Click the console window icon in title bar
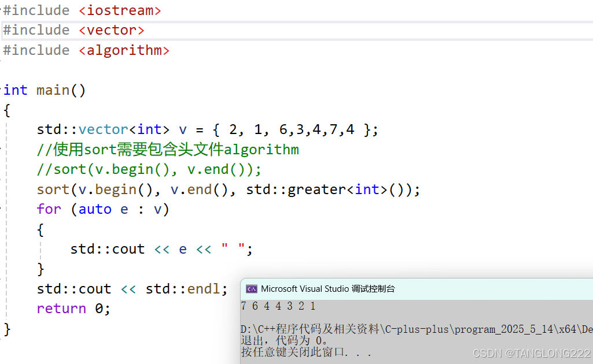Viewport: 593px width, 364px height. [x=252, y=289]
